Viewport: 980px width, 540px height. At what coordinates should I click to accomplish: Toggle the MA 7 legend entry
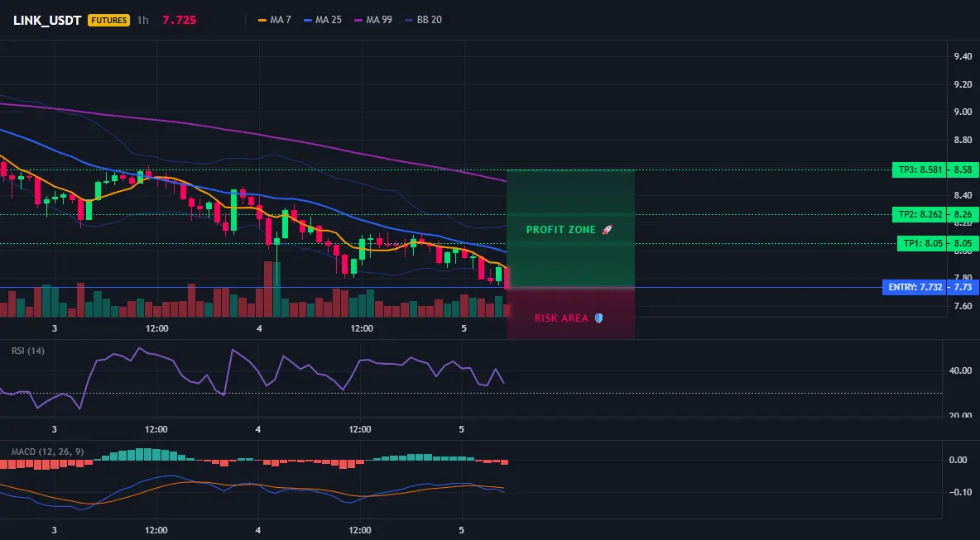[x=275, y=20]
